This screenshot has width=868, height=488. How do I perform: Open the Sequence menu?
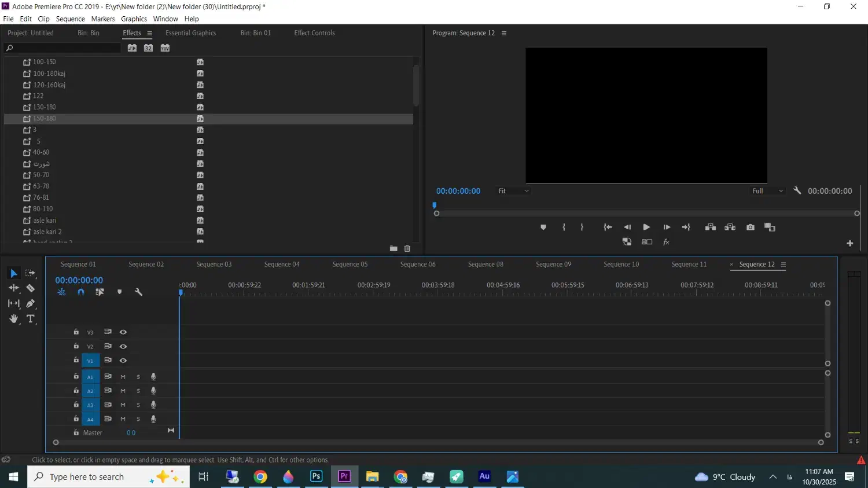pyautogui.click(x=70, y=19)
